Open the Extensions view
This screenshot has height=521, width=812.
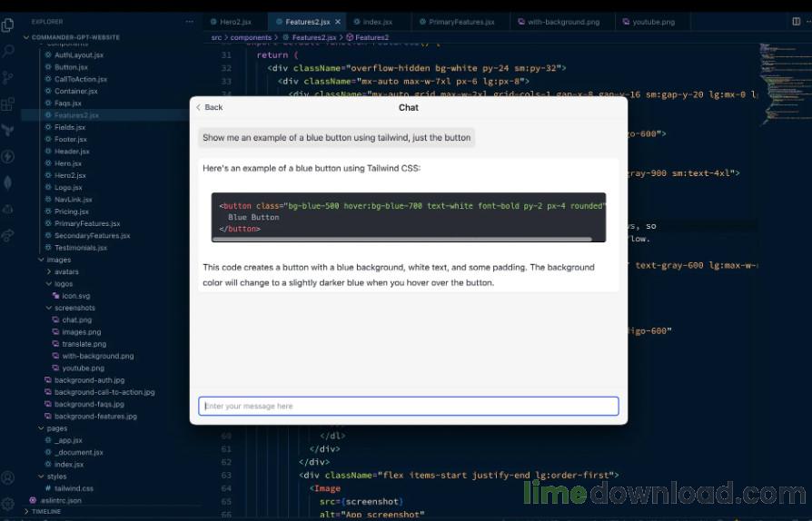(x=8, y=104)
